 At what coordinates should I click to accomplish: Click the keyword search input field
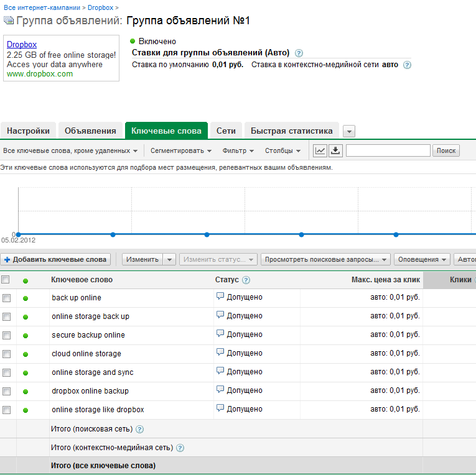[388, 150]
